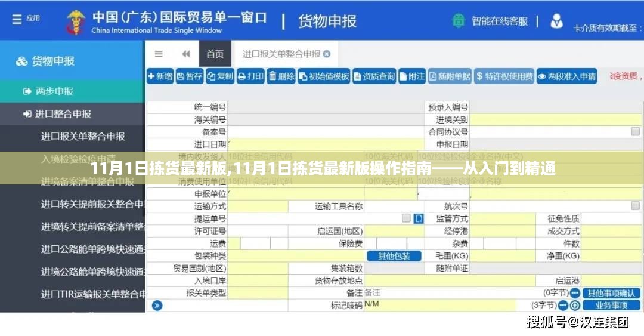Click the info circle icon beside 业务事项
The image size is (644, 336).
coord(575,305)
